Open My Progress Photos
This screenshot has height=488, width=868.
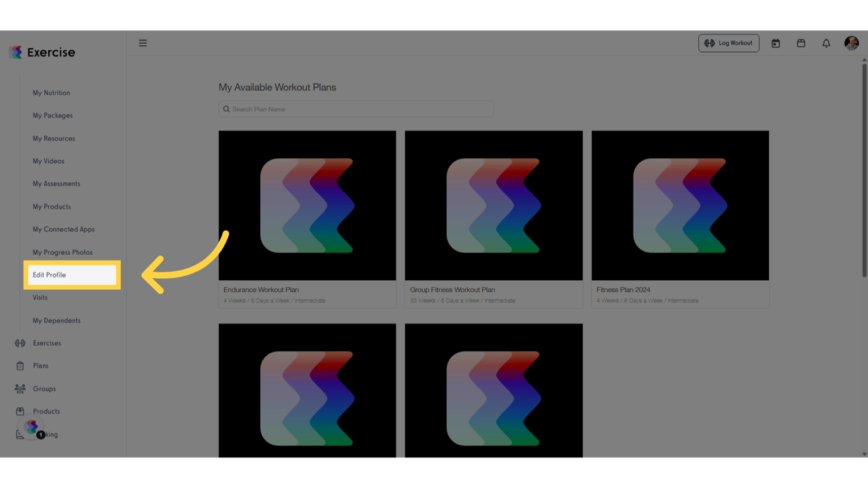[63, 252]
